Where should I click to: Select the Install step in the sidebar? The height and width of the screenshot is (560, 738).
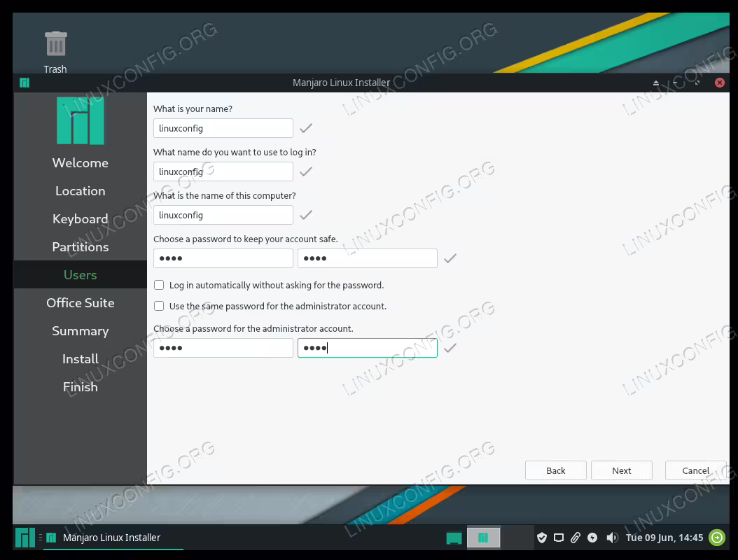coord(81,359)
